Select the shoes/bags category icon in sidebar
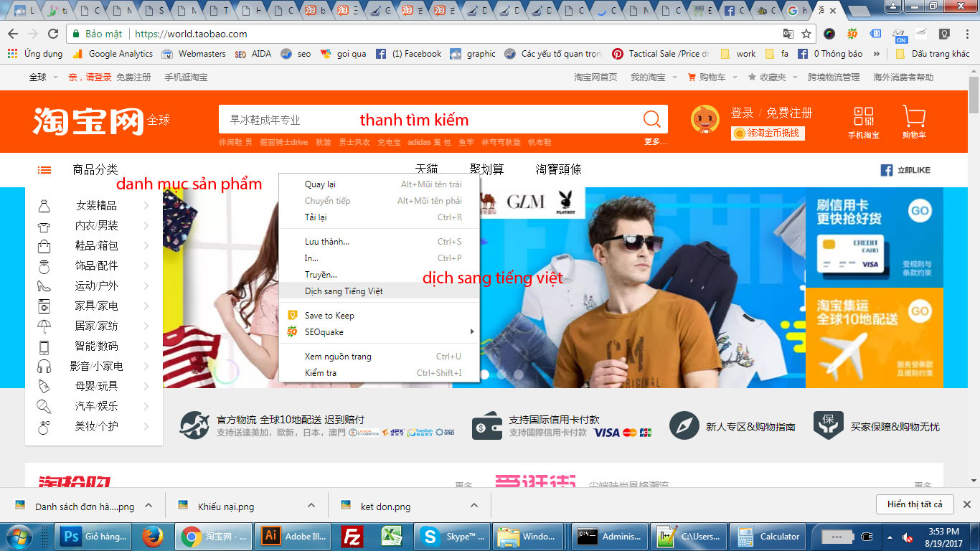 click(44, 245)
